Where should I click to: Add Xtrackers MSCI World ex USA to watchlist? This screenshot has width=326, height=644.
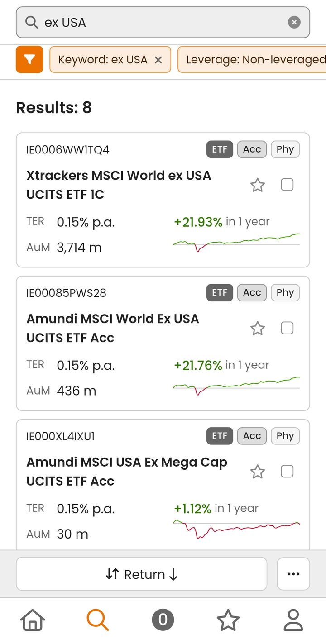click(x=258, y=185)
